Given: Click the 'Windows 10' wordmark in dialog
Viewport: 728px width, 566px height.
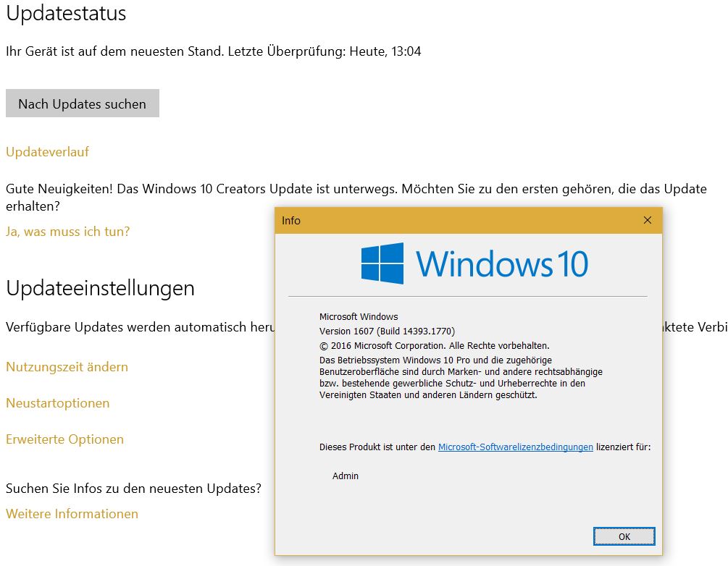Looking at the screenshot, I should click(x=502, y=263).
